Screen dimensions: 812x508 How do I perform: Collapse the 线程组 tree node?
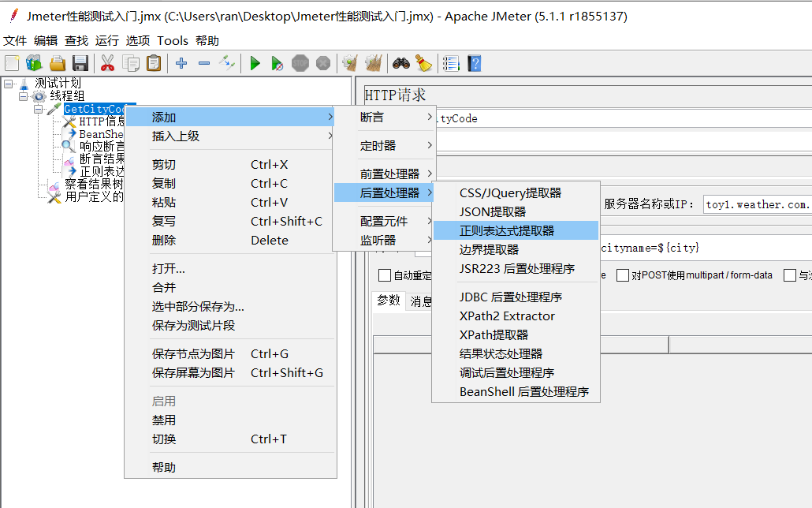[24, 96]
